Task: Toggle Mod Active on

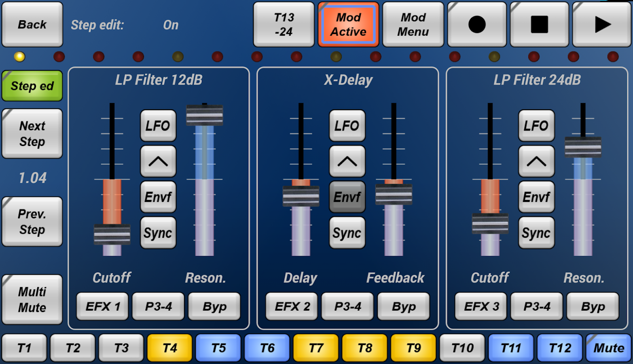Action: click(x=348, y=24)
